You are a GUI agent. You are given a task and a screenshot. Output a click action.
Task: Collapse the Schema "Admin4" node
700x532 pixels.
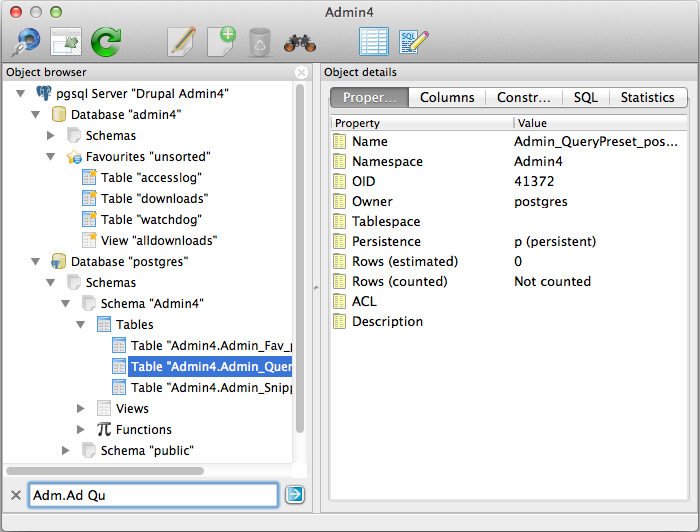pos(66,303)
